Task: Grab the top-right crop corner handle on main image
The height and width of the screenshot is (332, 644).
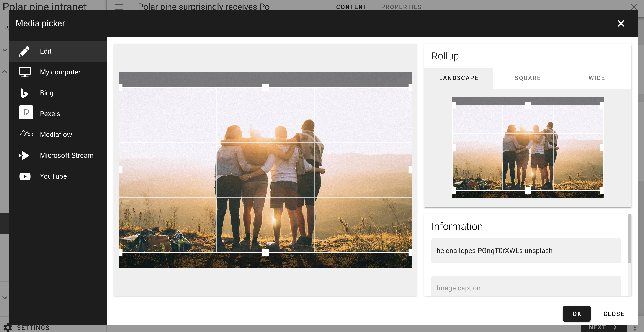Action: coord(410,87)
